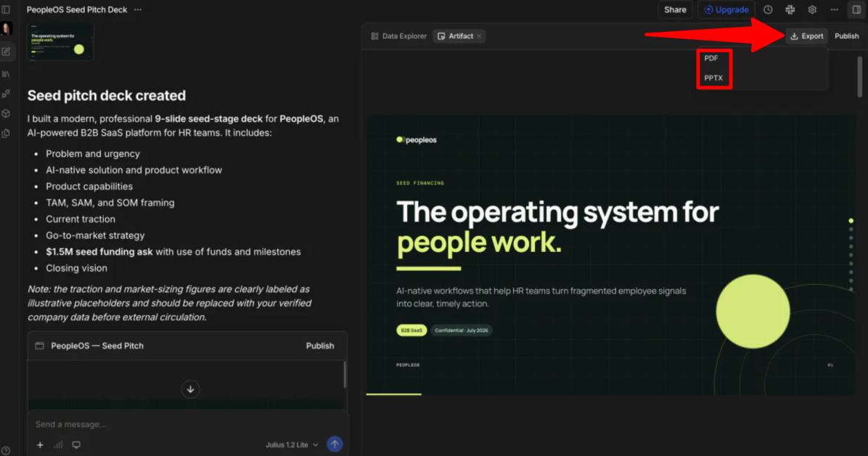Choose PDF export option
Image resolution: width=868 pixels, height=456 pixels.
[x=711, y=58]
